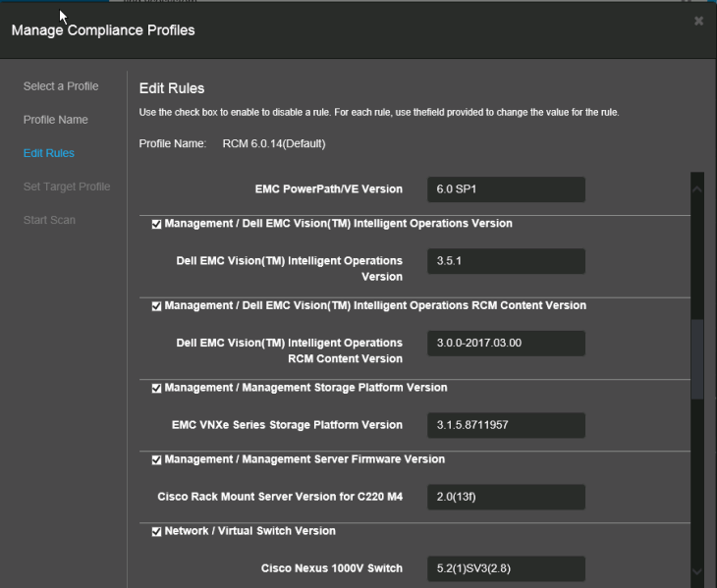Disable Management Storage Platform Version rule
Viewport: 717px width, 588px height.
pyautogui.click(x=157, y=389)
